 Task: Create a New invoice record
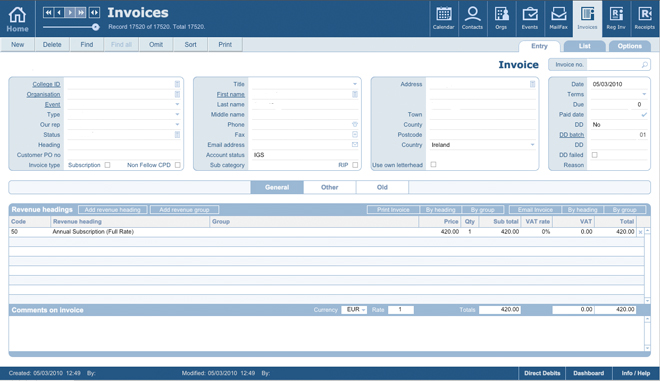click(17, 45)
